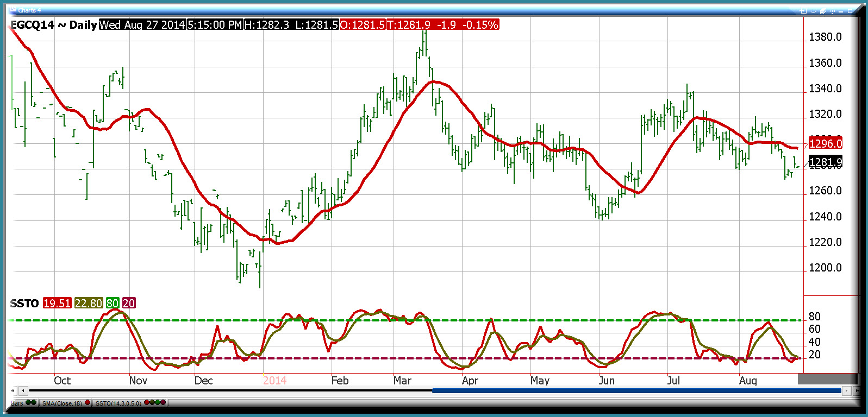Screen dimensions: 868x417
Task: Click the Nov label on time axis
Action: click(138, 381)
